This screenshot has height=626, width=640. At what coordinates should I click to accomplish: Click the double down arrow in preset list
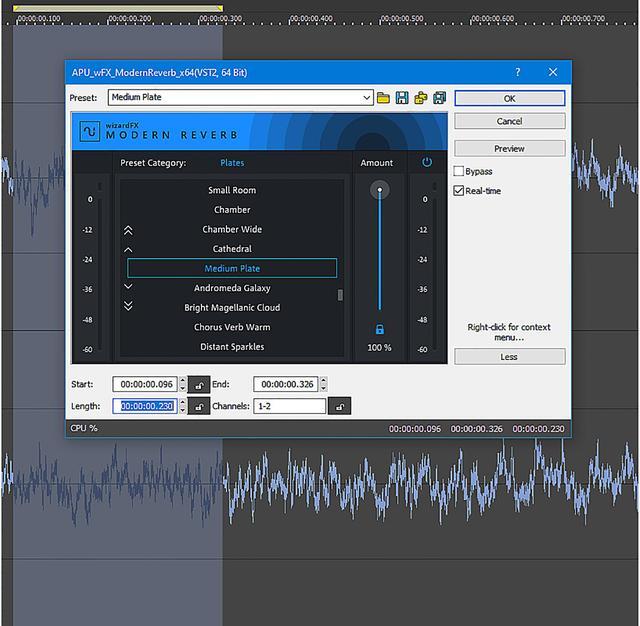click(128, 306)
